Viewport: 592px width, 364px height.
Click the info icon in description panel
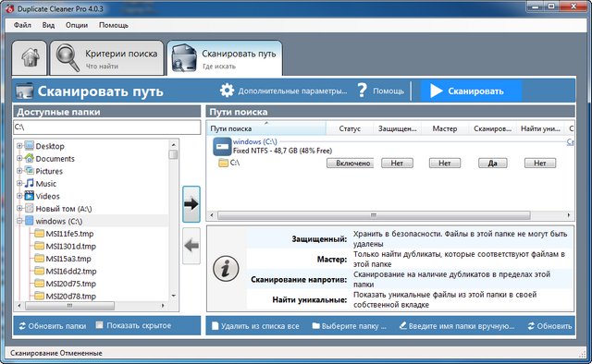click(x=226, y=269)
